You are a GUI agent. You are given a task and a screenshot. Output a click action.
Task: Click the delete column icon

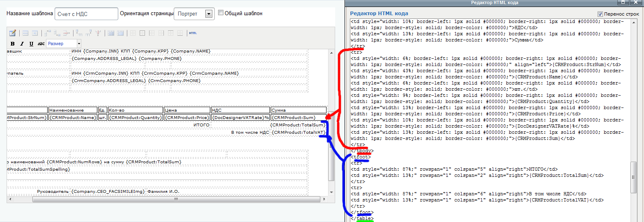(98, 33)
